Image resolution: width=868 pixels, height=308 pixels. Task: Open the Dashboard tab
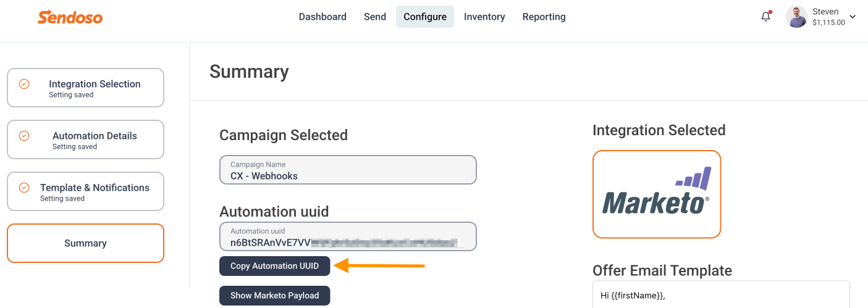tap(322, 17)
